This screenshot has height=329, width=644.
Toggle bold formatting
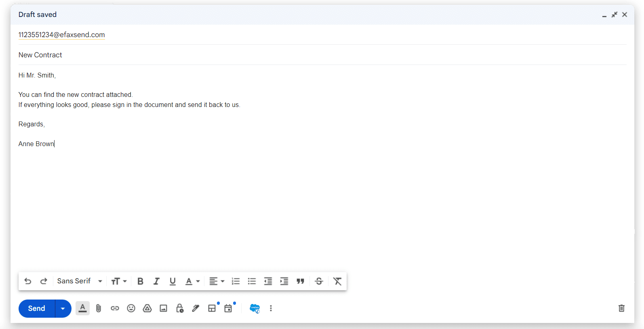140,281
